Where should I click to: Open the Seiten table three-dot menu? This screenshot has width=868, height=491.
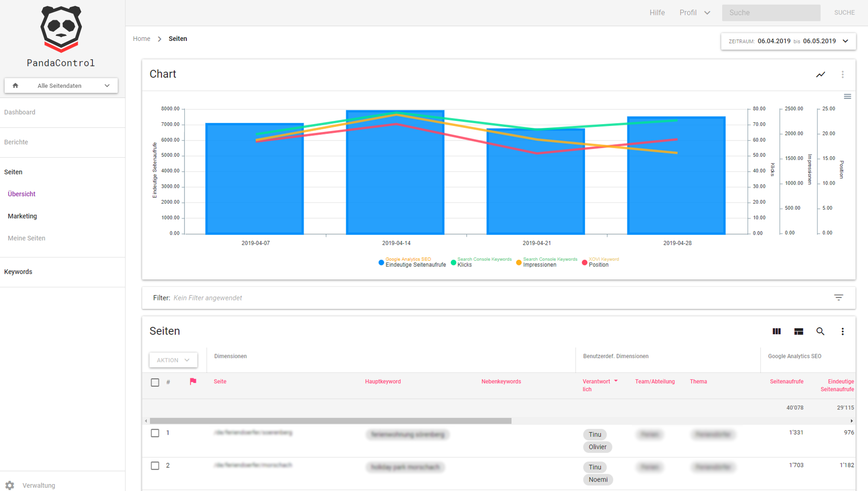tap(842, 331)
